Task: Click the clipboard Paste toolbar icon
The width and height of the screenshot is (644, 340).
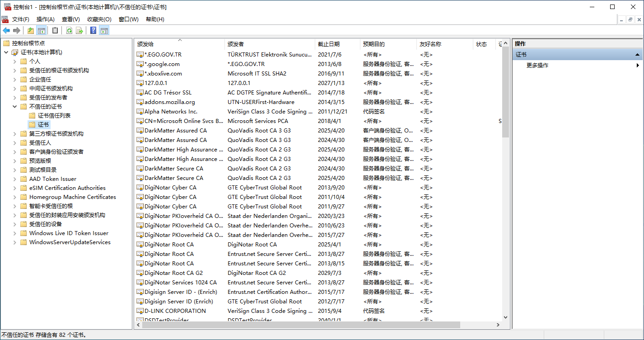Action: (55, 30)
